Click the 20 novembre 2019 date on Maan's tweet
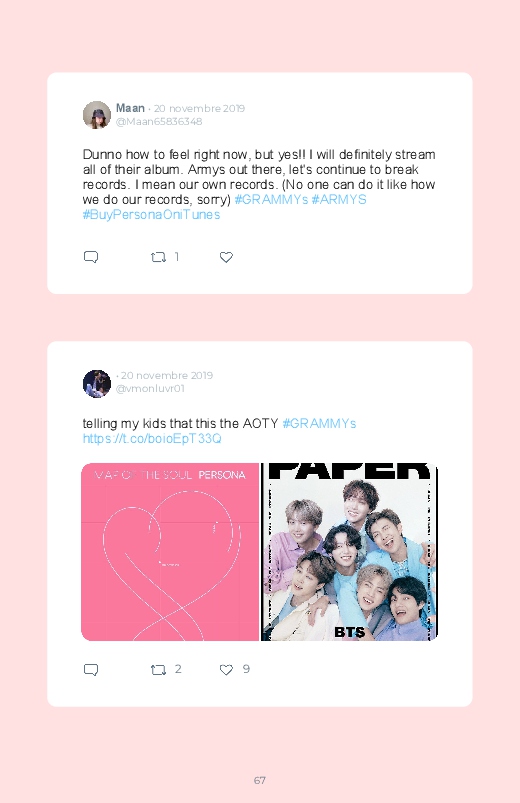 [x=199, y=109]
